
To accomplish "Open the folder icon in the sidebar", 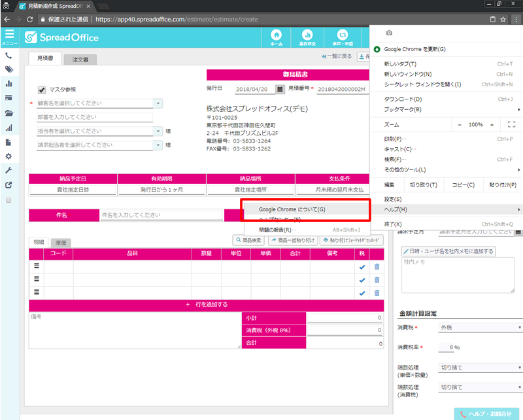I will pos(9,113).
